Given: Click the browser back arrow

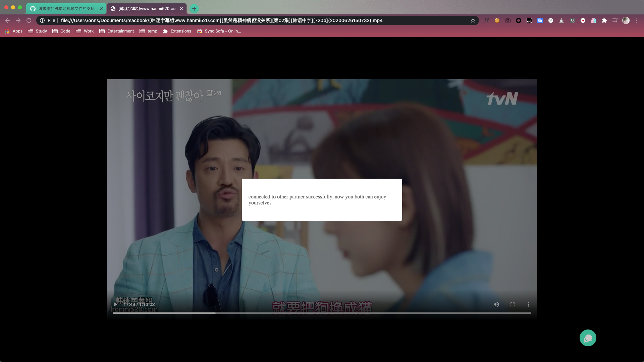Looking at the screenshot, I should tap(7, 20).
